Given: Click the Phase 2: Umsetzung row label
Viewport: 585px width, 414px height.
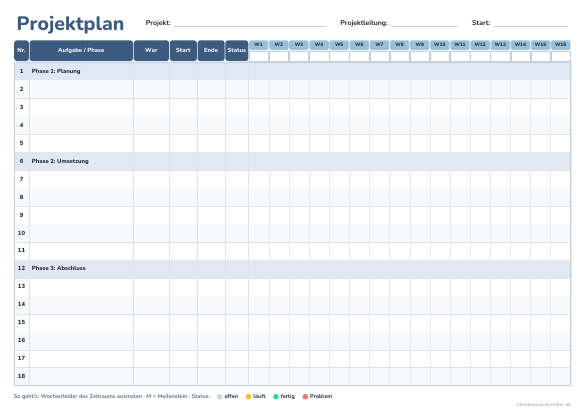Looking at the screenshot, I should [x=60, y=161].
